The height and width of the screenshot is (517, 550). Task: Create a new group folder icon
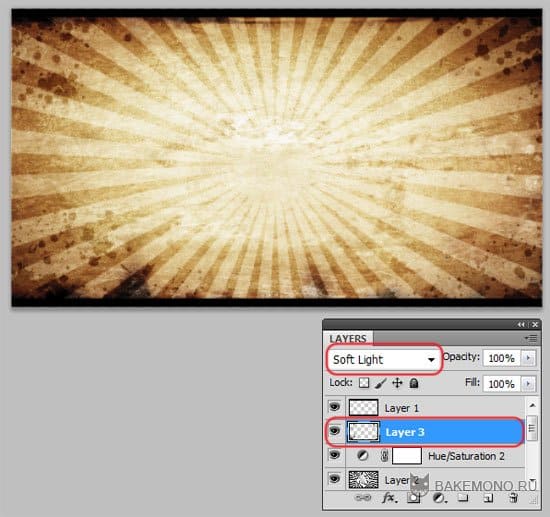click(x=463, y=498)
